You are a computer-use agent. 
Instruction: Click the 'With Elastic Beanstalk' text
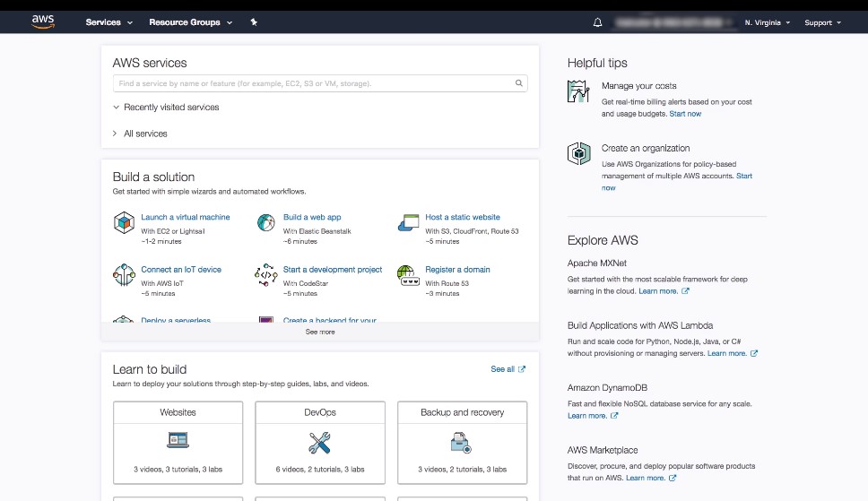tap(317, 231)
